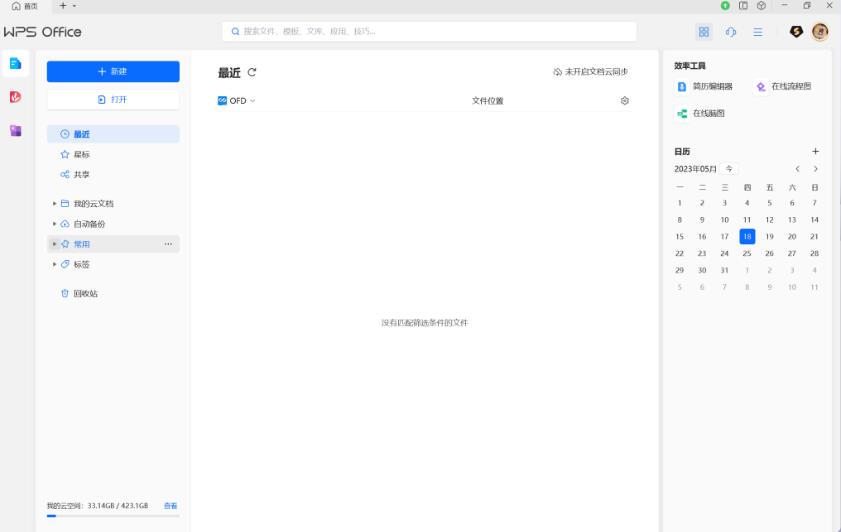Expand the 自动备份 tree node
Screen dimensions: 841x532
pos(55,224)
